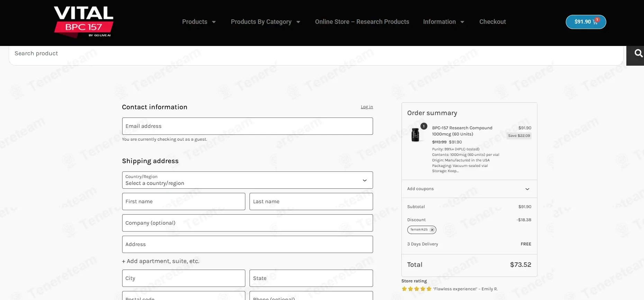Focus the State field
The image size is (644, 300).
(311, 278)
